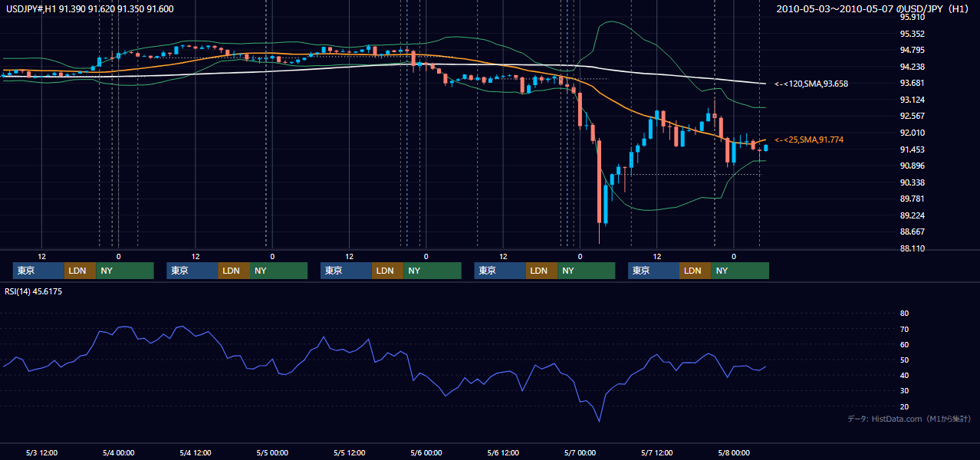Click the 5/4 12:00 time axis label
Image resolution: width=980 pixels, height=460 pixels.
coord(195,453)
